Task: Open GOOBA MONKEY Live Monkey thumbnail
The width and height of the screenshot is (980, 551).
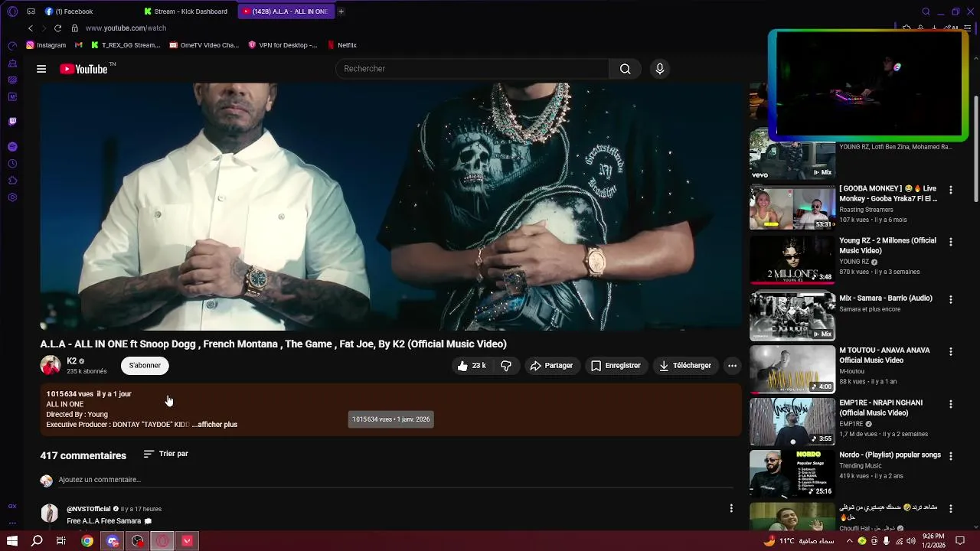Action: click(792, 207)
